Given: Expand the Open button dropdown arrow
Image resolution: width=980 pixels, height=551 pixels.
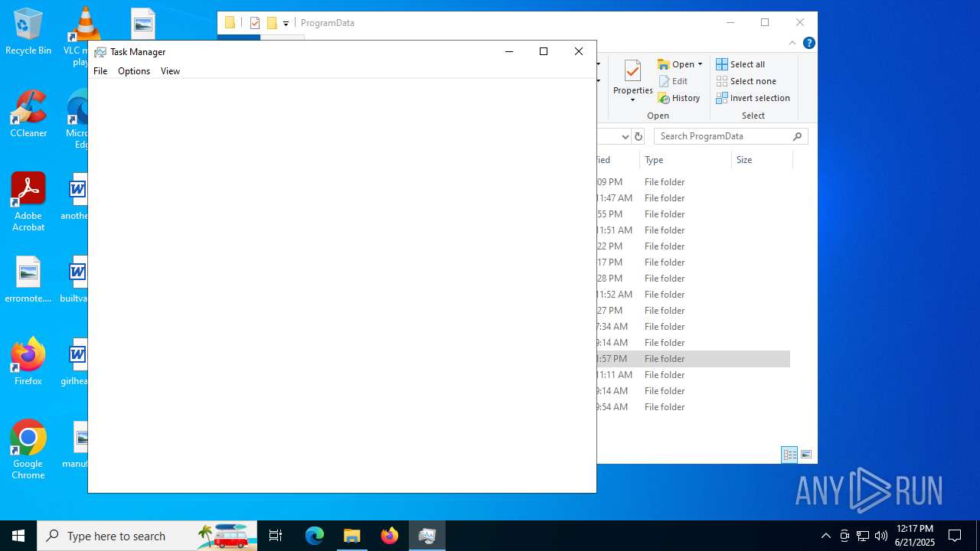Looking at the screenshot, I should point(700,64).
